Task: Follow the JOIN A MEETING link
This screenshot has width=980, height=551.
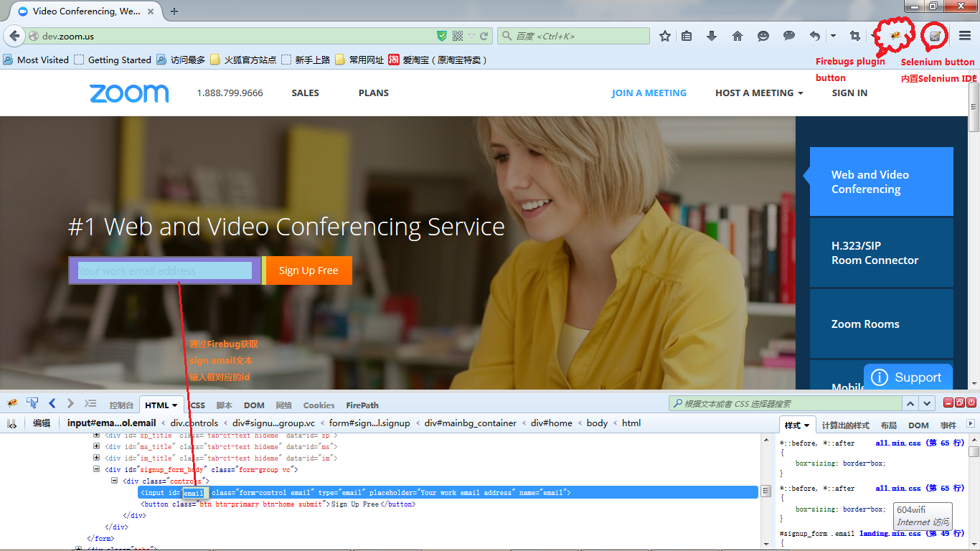Action: click(x=649, y=93)
